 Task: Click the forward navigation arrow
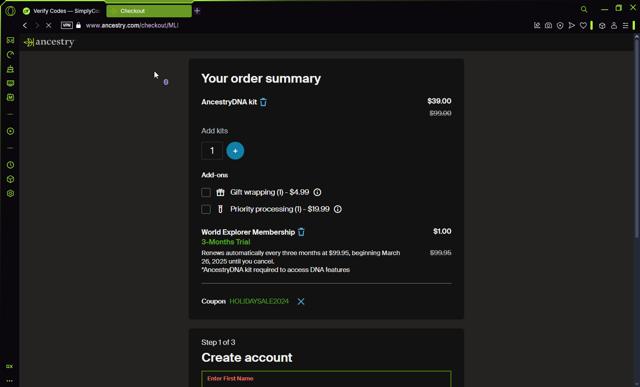37,25
